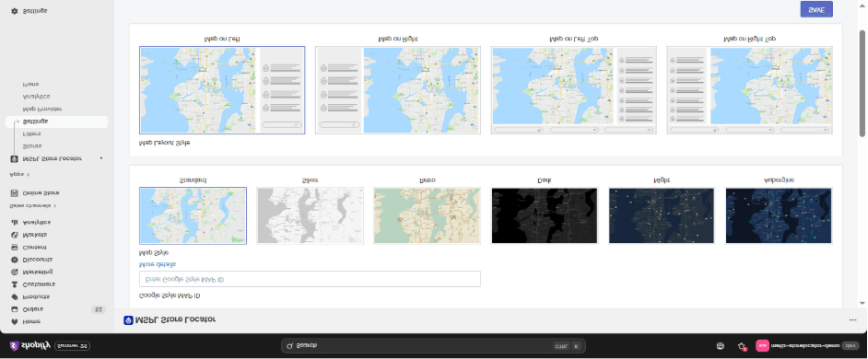Click the page vertical scrollbar

[x=862, y=83]
